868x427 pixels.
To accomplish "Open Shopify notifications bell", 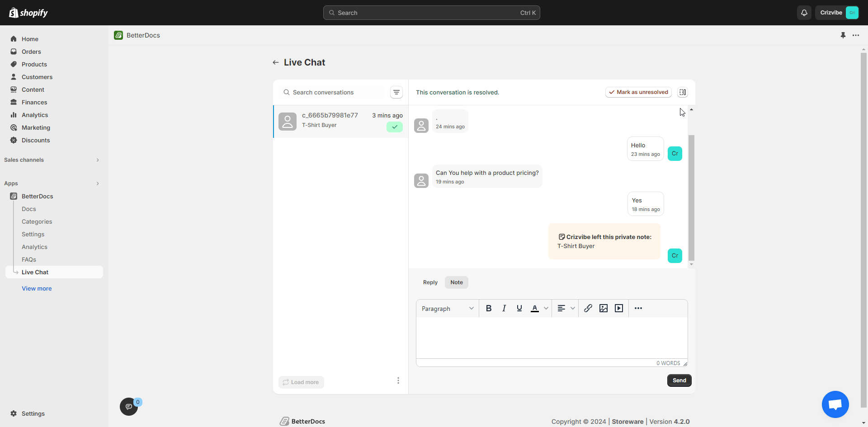I will pyautogui.click(x=805, y=13).
